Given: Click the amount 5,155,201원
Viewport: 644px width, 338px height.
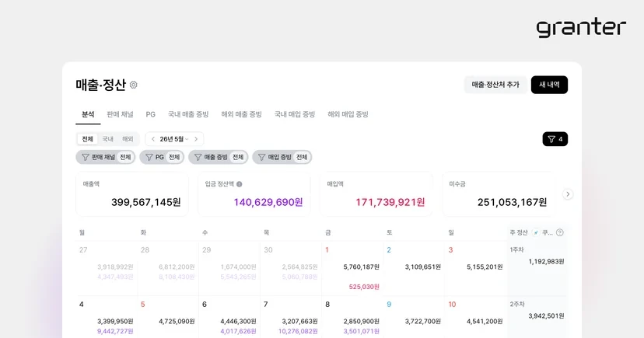Looking at the screenshot, I should pyautogui.click(x=485, y=267).
